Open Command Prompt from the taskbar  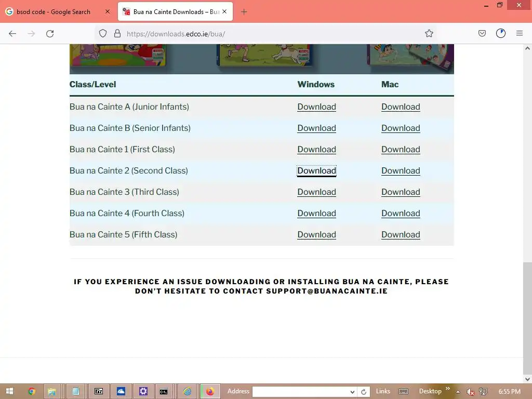164,392
